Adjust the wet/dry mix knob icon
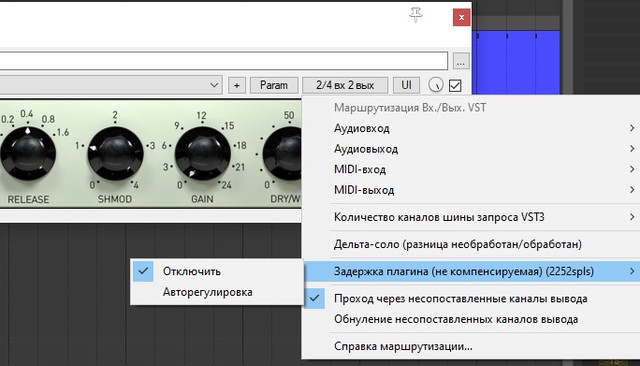This screenshot has height=366, width=640. [x=436, y=85]
